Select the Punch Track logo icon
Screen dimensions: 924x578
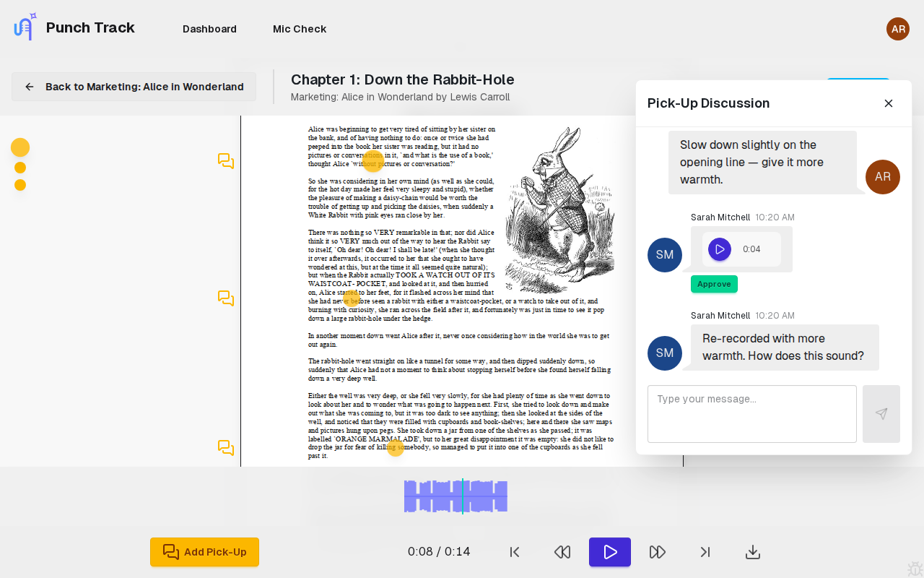[22, 26]
